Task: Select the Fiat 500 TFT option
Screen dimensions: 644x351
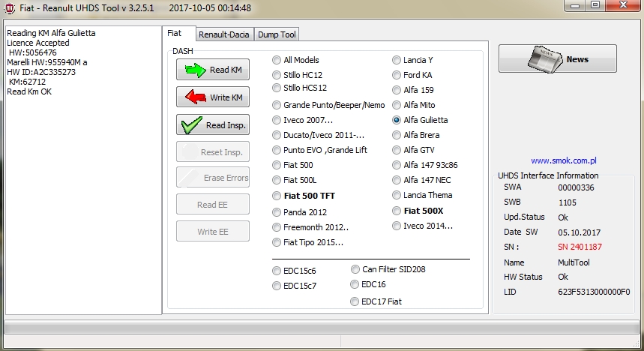Action: (277, 196)
